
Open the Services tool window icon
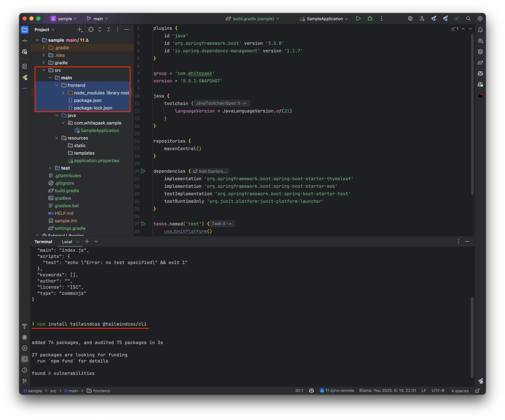coord(24,348)
